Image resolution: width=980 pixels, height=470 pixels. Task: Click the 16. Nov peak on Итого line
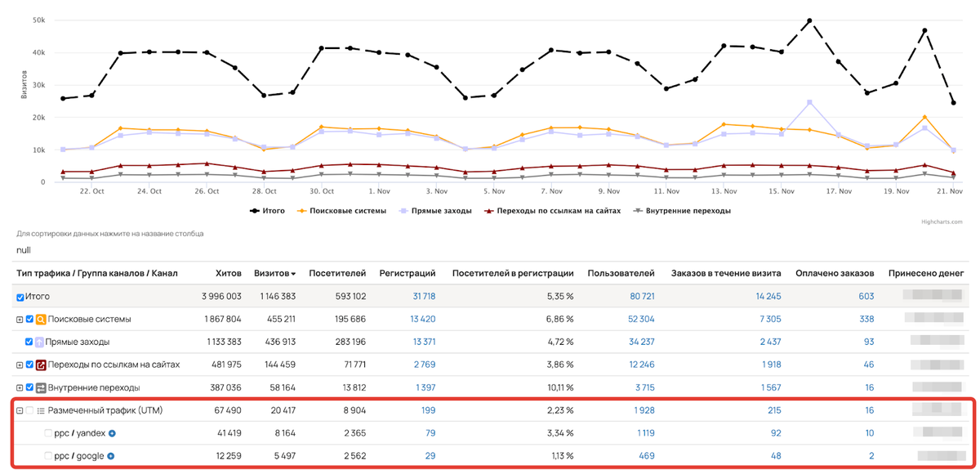(x=809, y=20)
